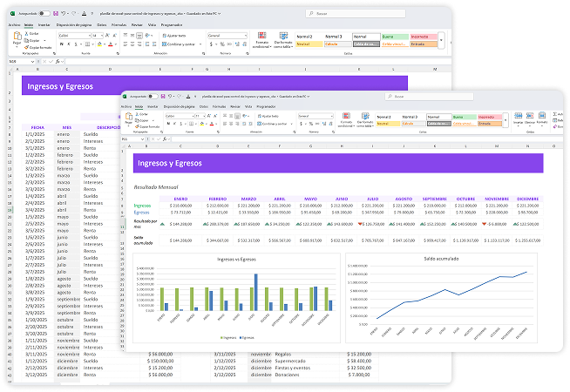Screen dimensions: 570x392
Task: Open Formato condicional in the back window
Action: tap(261, 40)
